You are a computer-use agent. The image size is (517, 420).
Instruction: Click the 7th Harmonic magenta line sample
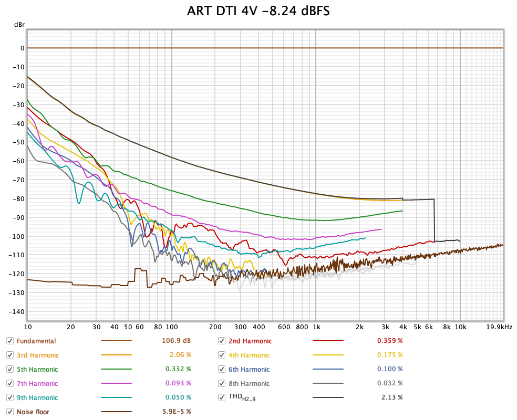coord(117,383)
